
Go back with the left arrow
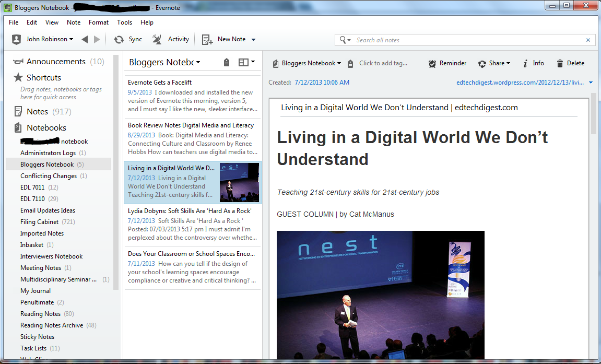click(85, 39)
